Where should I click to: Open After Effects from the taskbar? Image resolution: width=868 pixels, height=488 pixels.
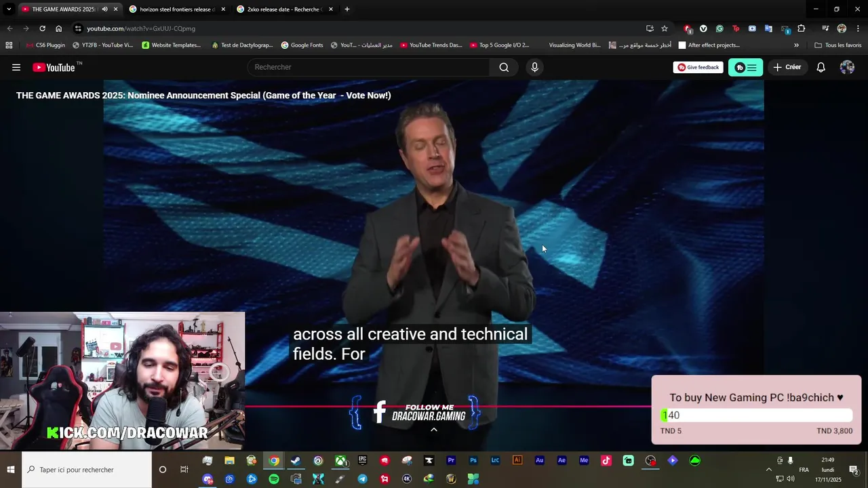[561, 461]
